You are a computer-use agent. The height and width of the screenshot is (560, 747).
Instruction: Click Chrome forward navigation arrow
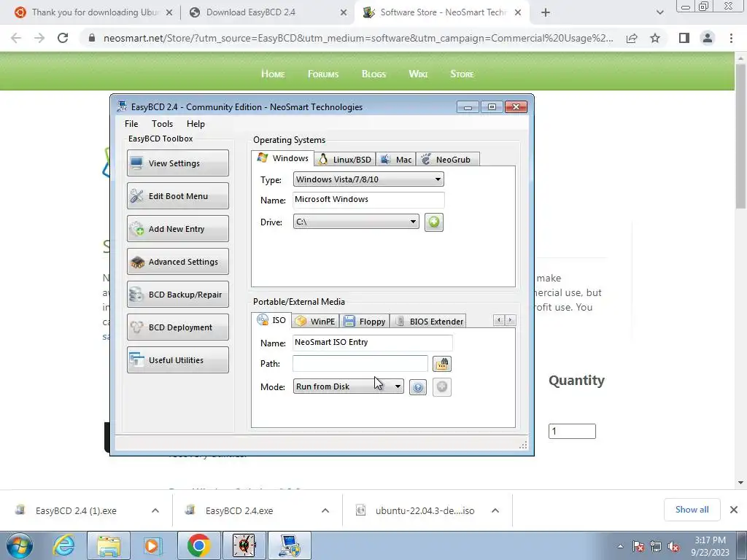[x=39, y=38]
